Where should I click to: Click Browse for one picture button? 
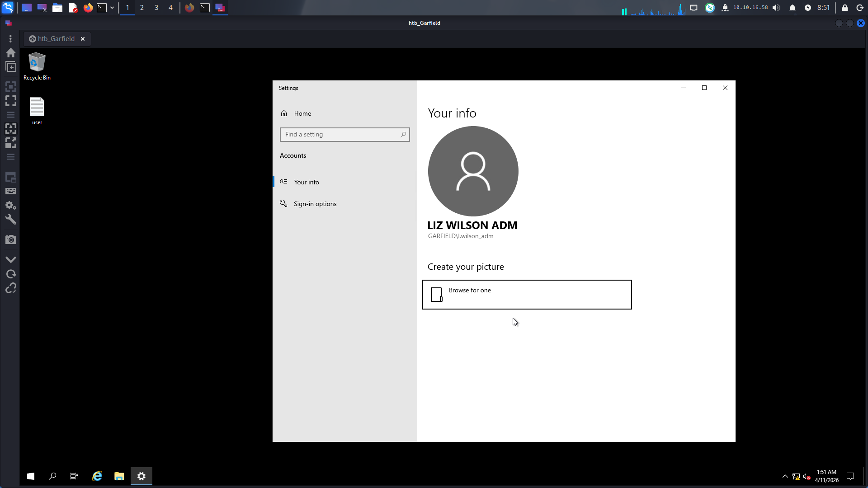[527, 295]
